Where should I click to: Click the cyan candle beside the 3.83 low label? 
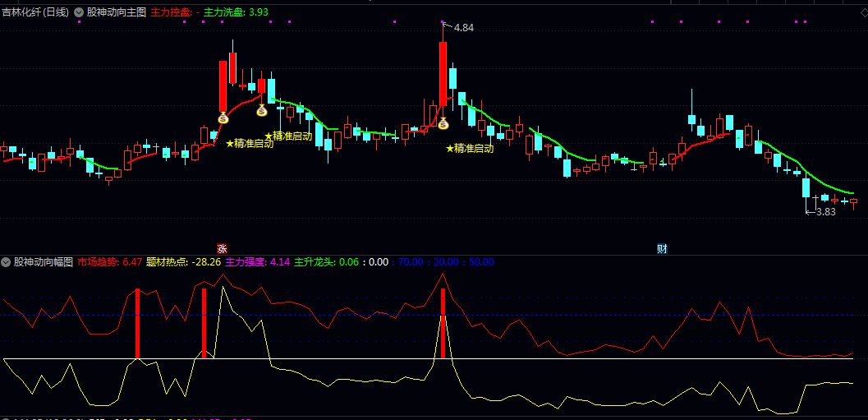(806, 188)
